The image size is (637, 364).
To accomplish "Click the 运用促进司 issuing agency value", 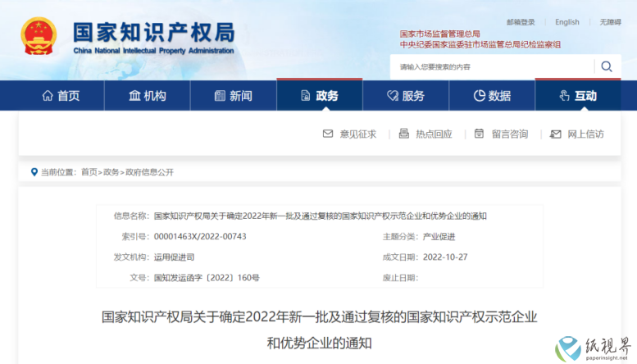I will [x=174, y=257].
